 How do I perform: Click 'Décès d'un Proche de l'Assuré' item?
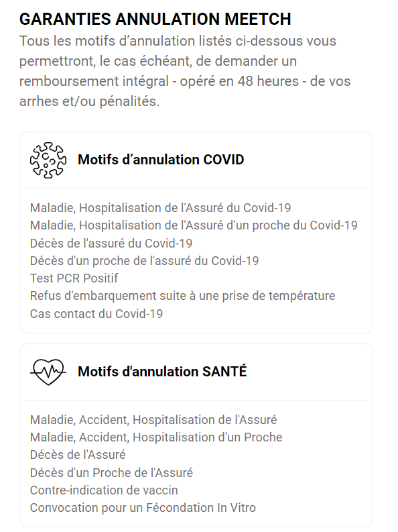point(111,472)
